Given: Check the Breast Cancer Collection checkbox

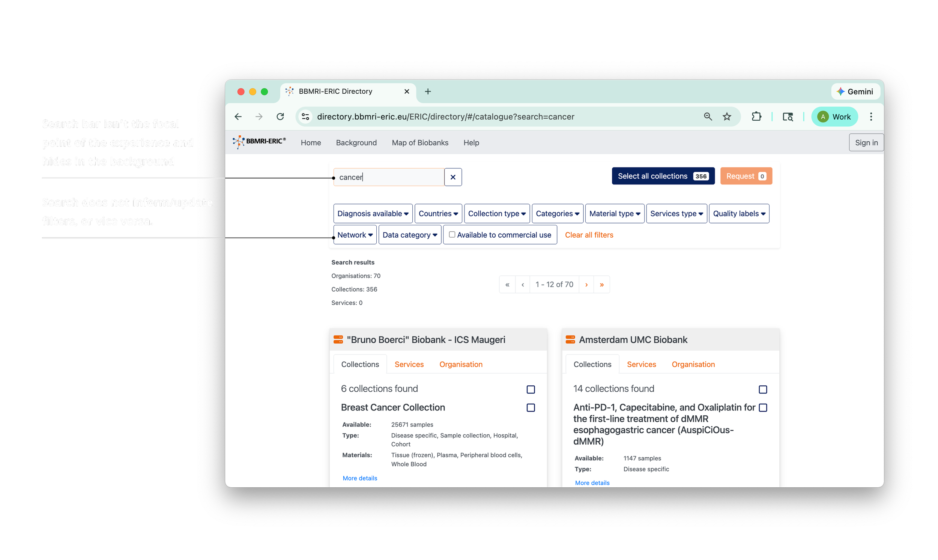Looking at the screenshot, I should click(531, 407).
